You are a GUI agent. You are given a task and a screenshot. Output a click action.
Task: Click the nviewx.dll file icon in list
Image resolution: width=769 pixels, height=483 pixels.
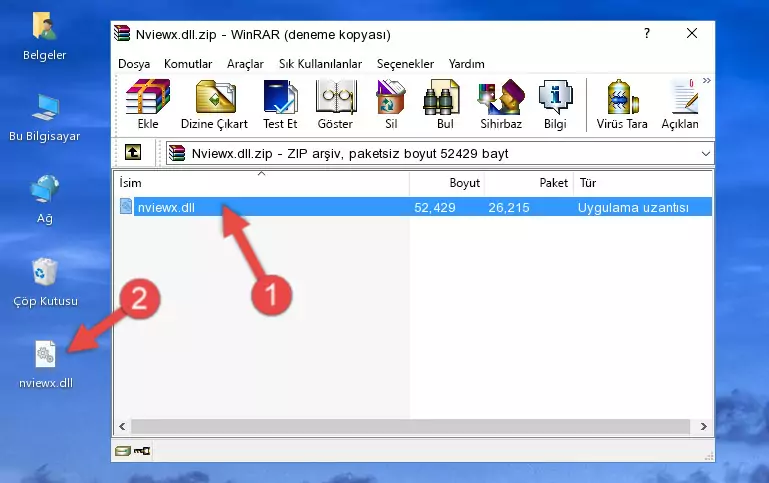click(126, 206)
